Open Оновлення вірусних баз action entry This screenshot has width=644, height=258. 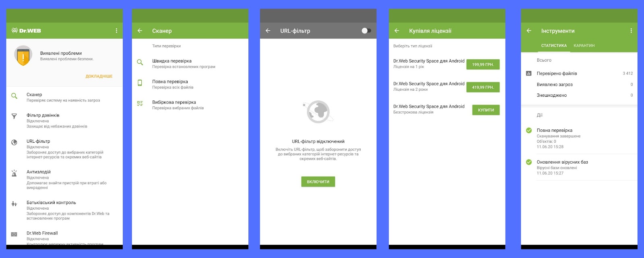[x=579, y=167]
